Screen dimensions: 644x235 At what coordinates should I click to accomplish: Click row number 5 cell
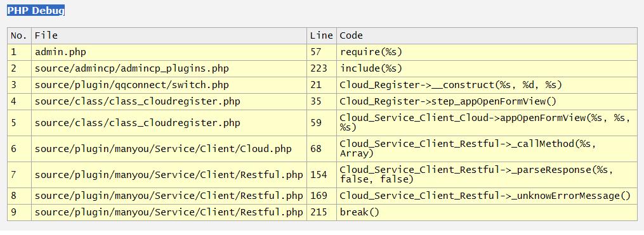(x=19, y=123)
